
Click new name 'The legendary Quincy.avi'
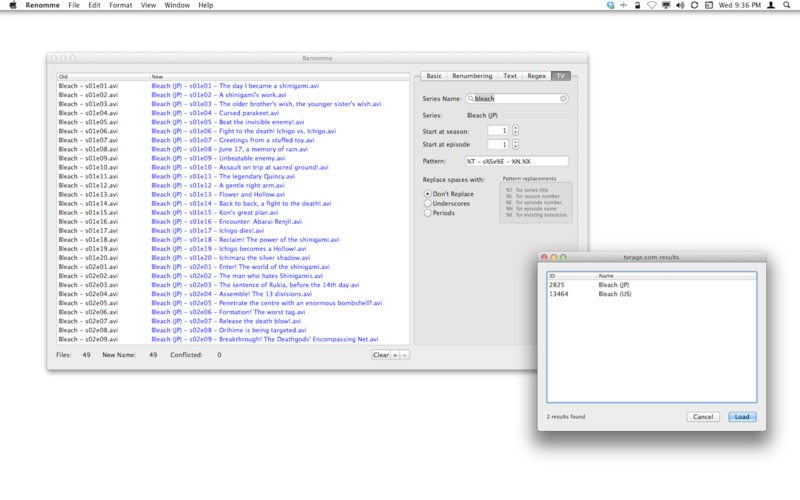[x=257, y=177]
